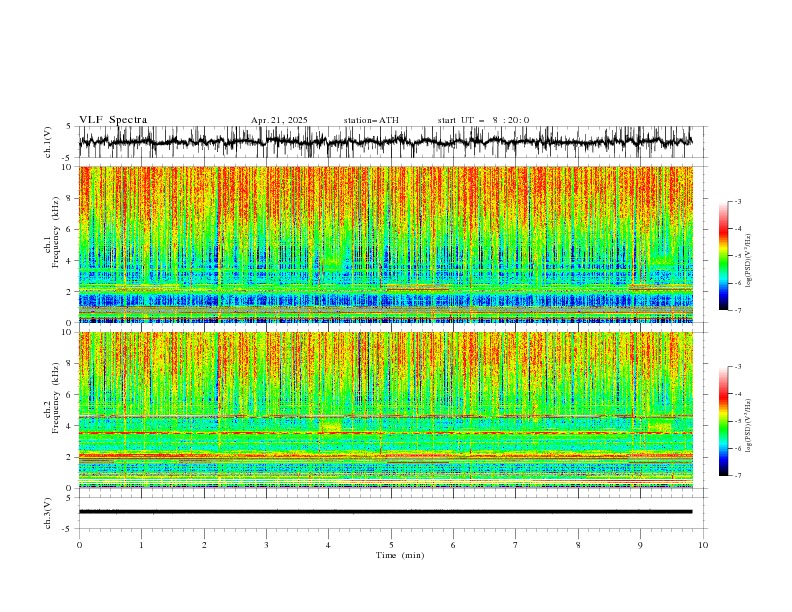Image resolution: width=792 pixels, height=612 pixels.
Task: Click the ch.1 spectrogram color scale bar
Action: click(x=723, y=256)
